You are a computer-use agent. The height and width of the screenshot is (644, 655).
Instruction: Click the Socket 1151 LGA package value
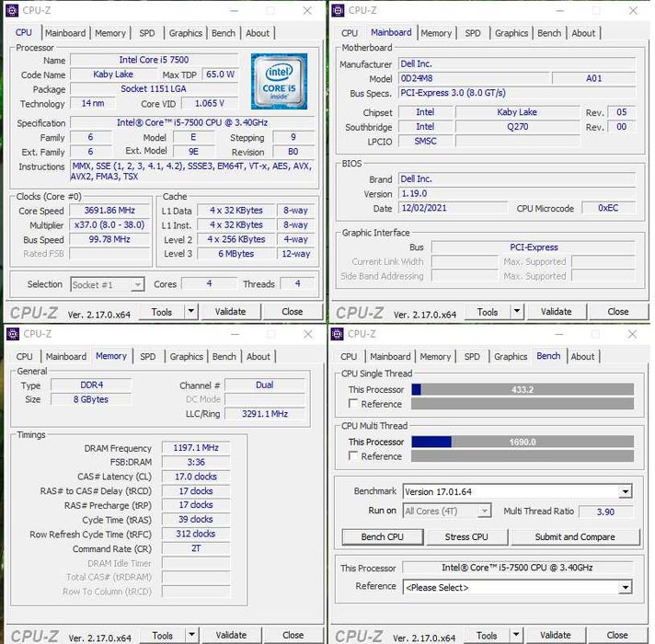pos(154,89)
